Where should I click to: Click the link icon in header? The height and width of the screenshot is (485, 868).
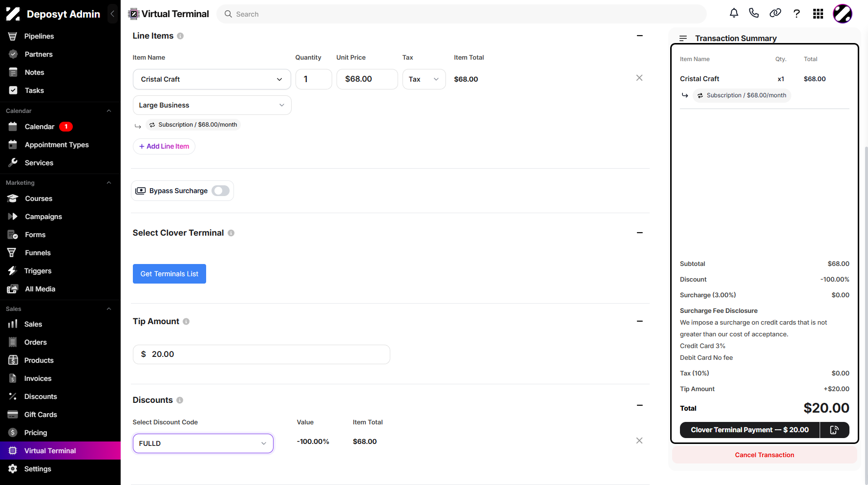(x=775, y=13)
